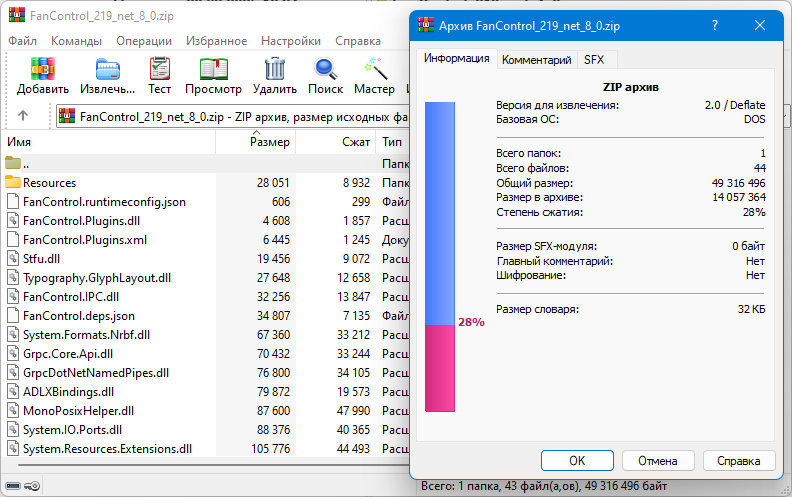
Task: Click the Размер словаря value 32 КБ
Action: [752, 309]
